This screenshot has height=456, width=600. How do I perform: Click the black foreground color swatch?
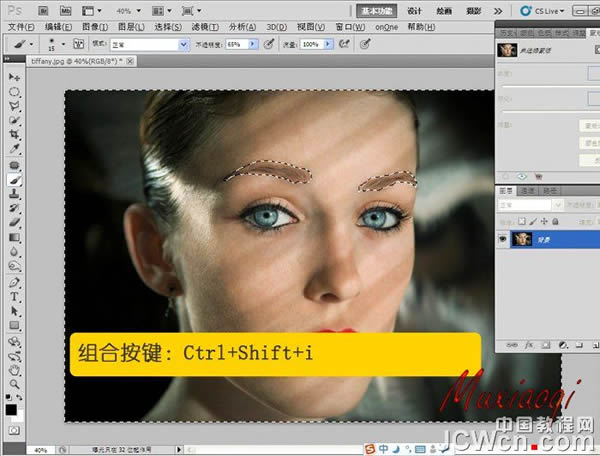11,409
